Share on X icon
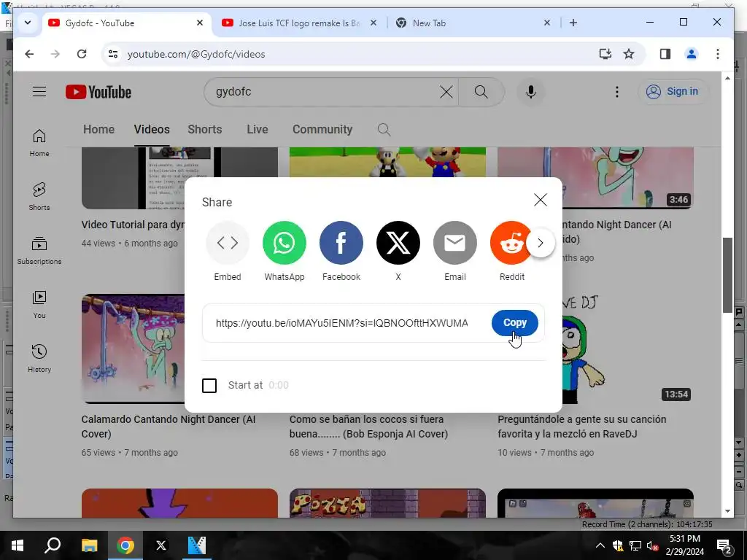 (398, 243)
